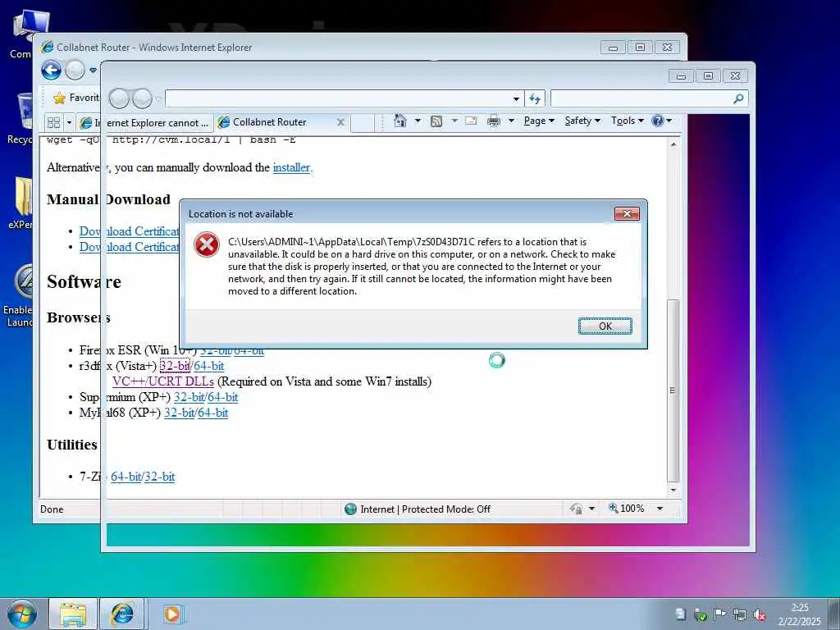This screenshot has width=840, height=630.
Task: Click Internet | Protected Mode: Off status
Action: 418,509
